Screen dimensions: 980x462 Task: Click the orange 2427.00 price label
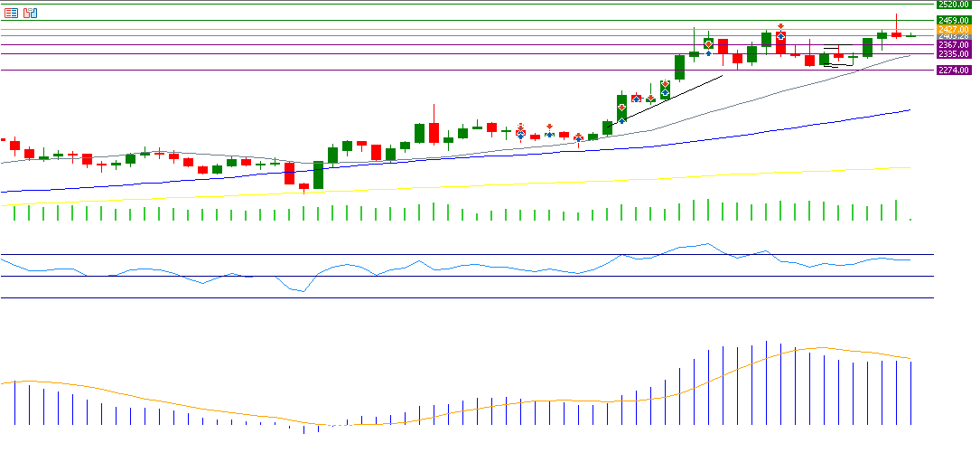954,29
